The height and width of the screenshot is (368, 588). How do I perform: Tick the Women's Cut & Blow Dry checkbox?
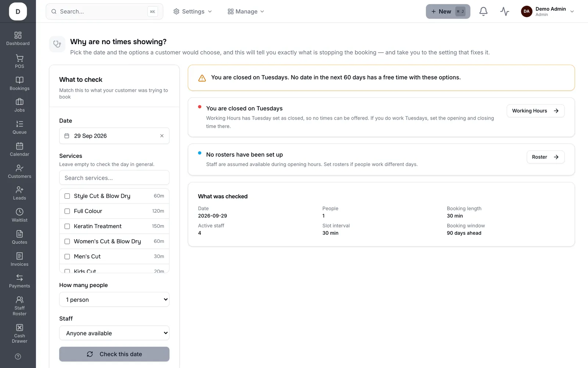pos(67,241)
